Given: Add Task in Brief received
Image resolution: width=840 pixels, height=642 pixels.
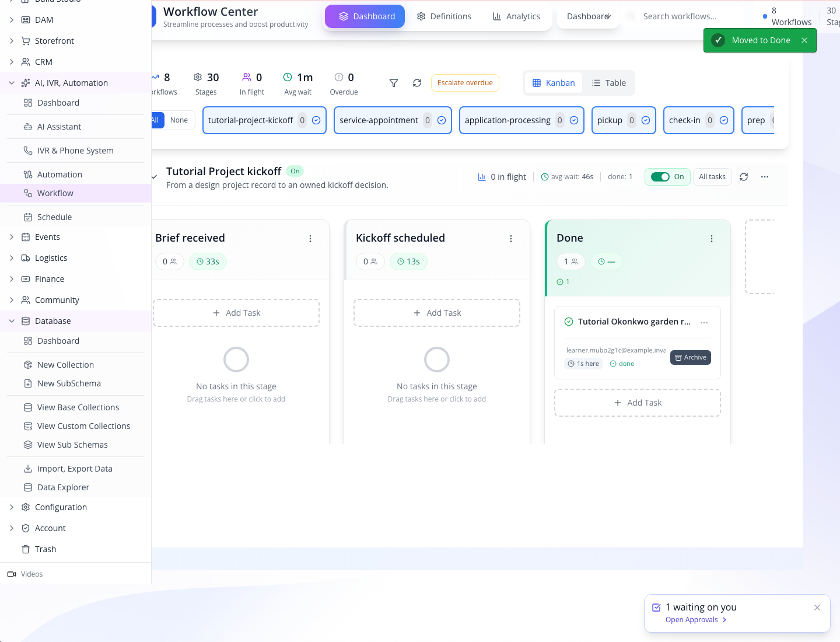Looking at the screenshot, I should pos(236,313).
